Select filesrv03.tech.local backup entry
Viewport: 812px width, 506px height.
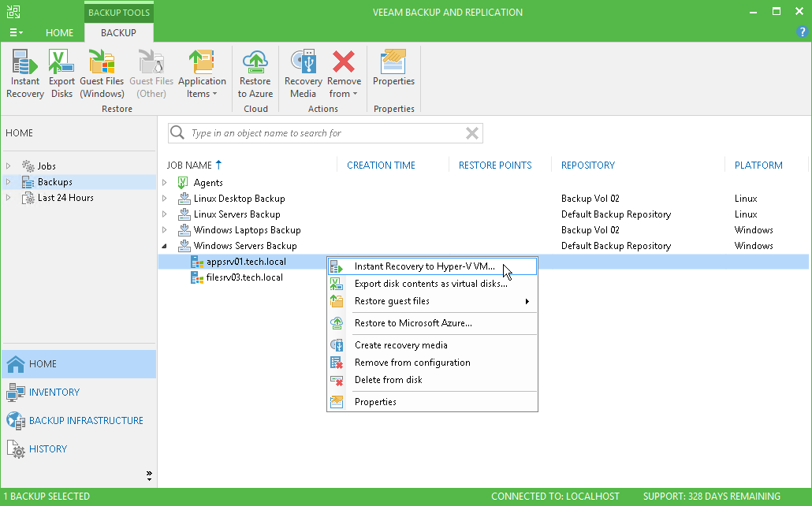point(244,277)
